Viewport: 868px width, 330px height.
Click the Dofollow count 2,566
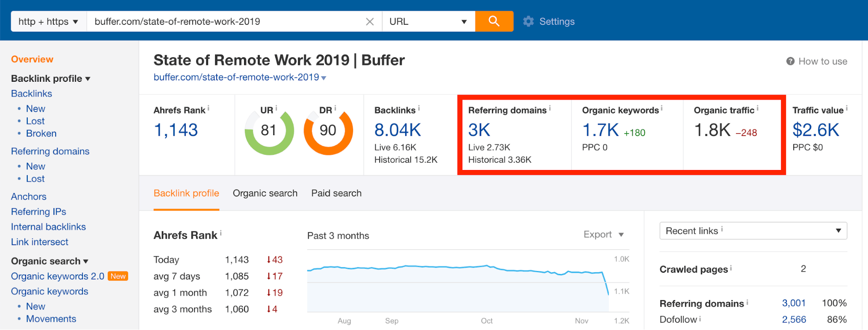(794, 320)
